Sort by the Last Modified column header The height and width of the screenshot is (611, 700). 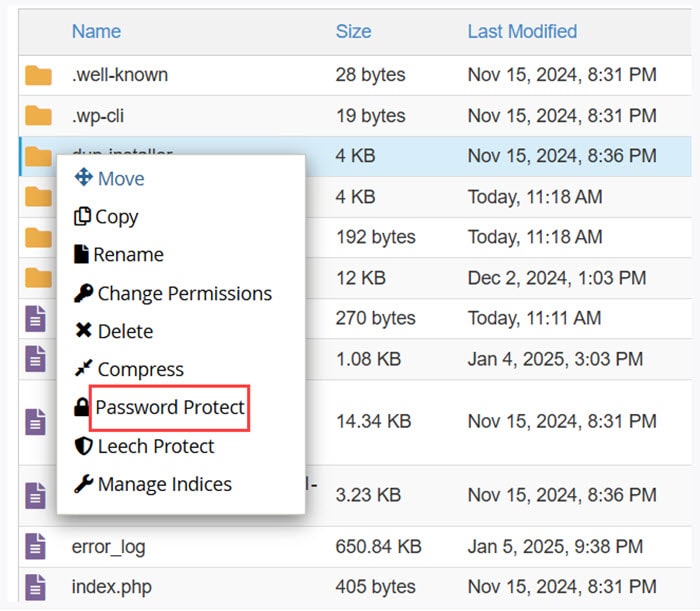(x=522, y=31)
